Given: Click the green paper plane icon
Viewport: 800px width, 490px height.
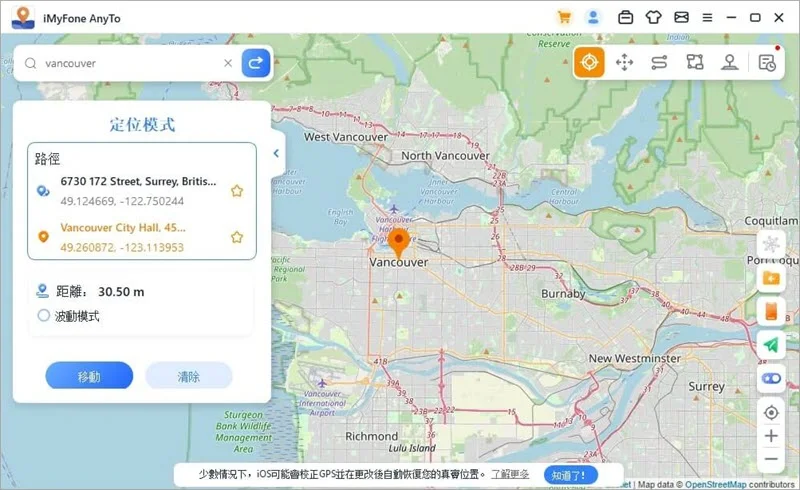Looking at the screenshot, I should (x=771, y=345).
